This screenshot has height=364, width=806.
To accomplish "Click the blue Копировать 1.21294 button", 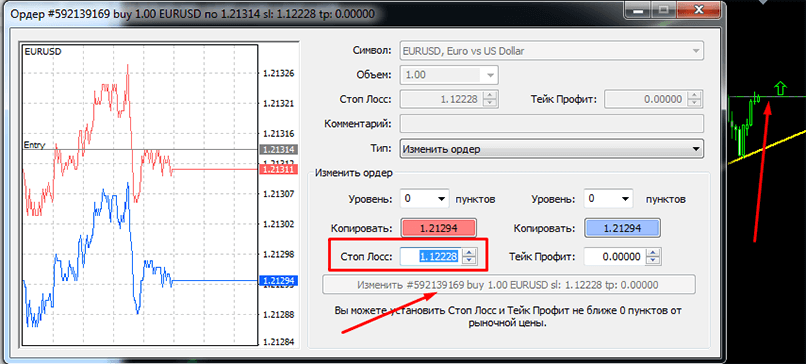I will 621,228.
